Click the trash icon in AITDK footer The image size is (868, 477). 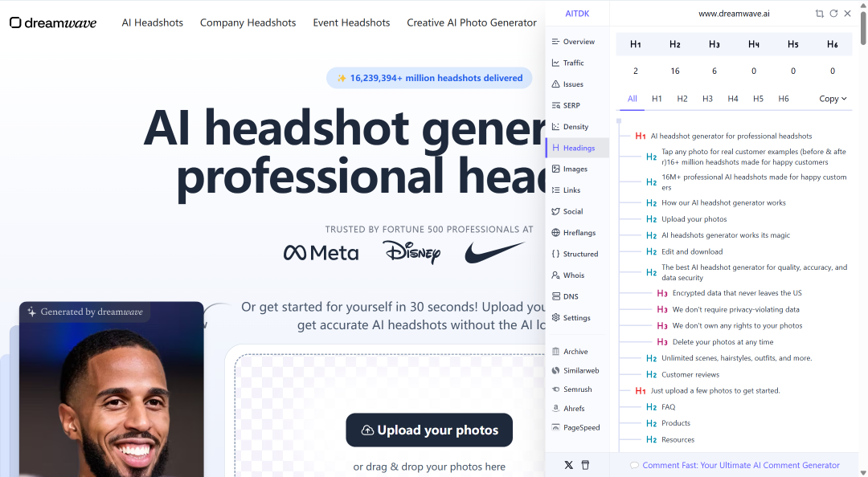point(585,465)
